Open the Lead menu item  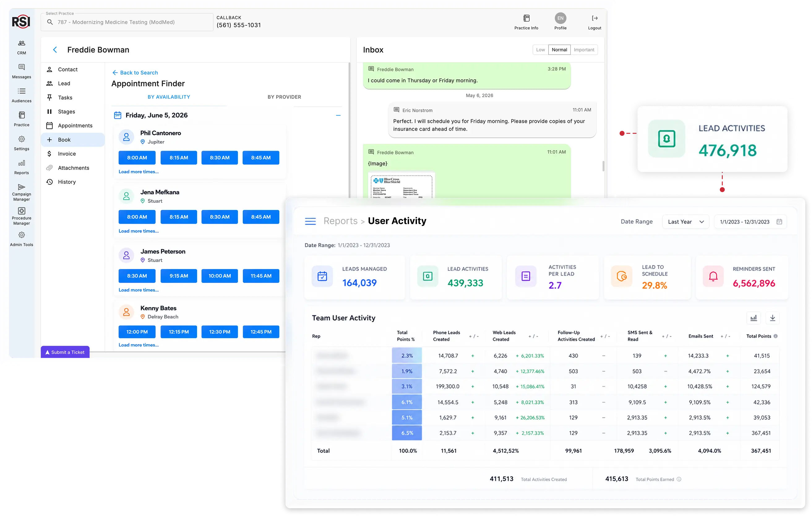pyautogui.click(x=73, y=84)
